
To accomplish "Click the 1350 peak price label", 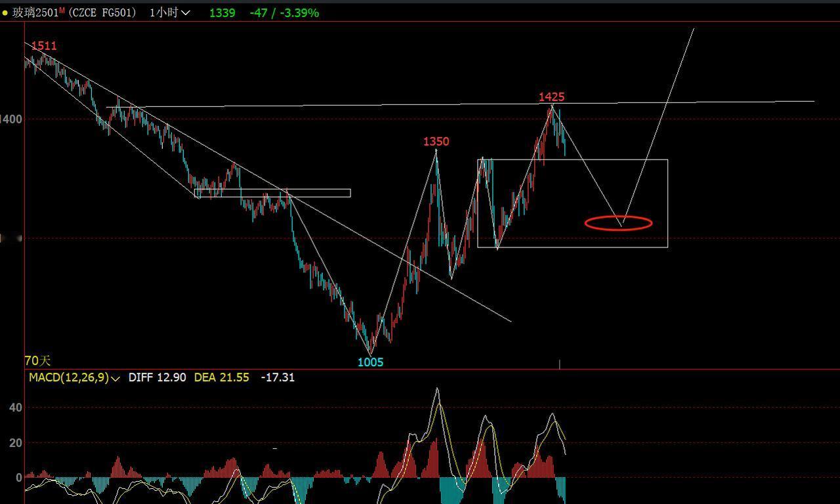I will (x=436, y=142).
